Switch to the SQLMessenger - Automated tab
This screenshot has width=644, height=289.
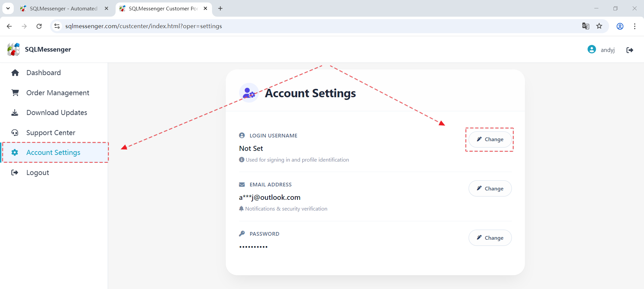tap(63, 8)
